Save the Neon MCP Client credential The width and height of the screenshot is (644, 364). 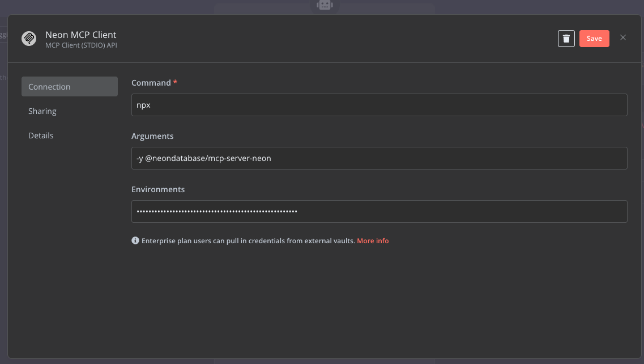click(594, 39)
